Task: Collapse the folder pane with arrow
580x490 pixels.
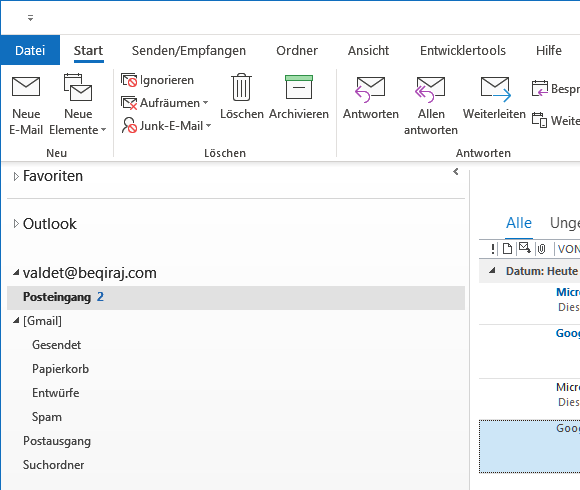Action: pos(456,172)
